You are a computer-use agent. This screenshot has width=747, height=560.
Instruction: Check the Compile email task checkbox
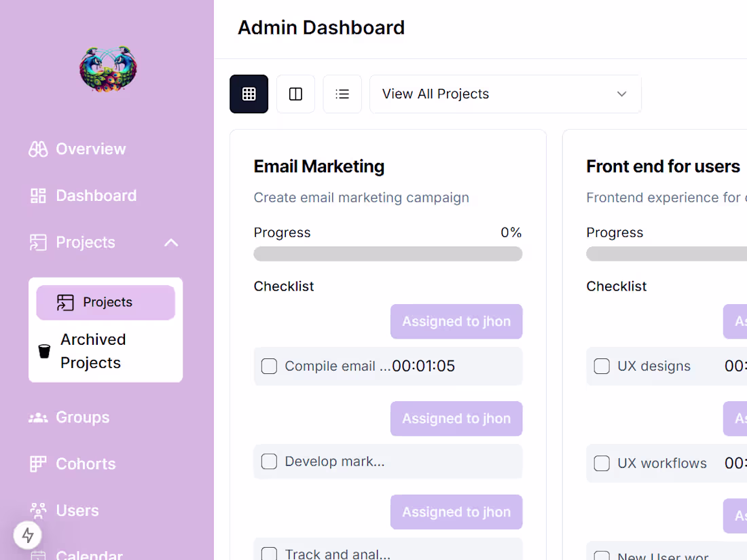(269, 366)
